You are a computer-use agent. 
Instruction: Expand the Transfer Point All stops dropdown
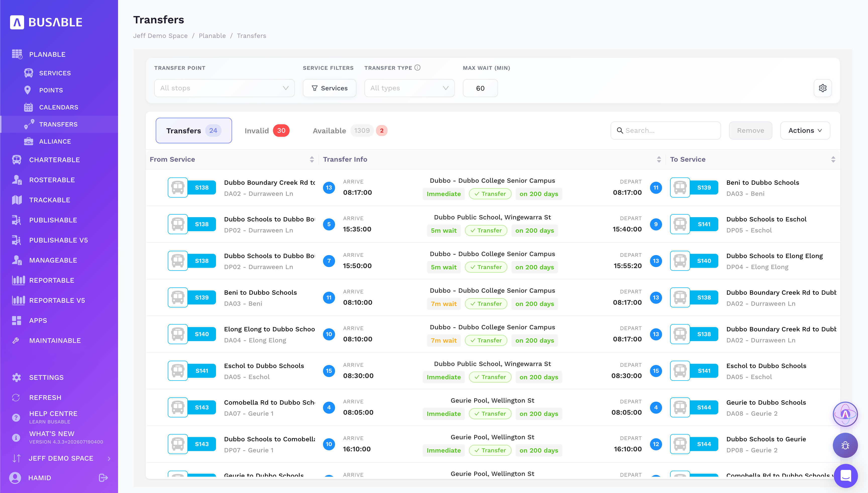click(224, 88)
